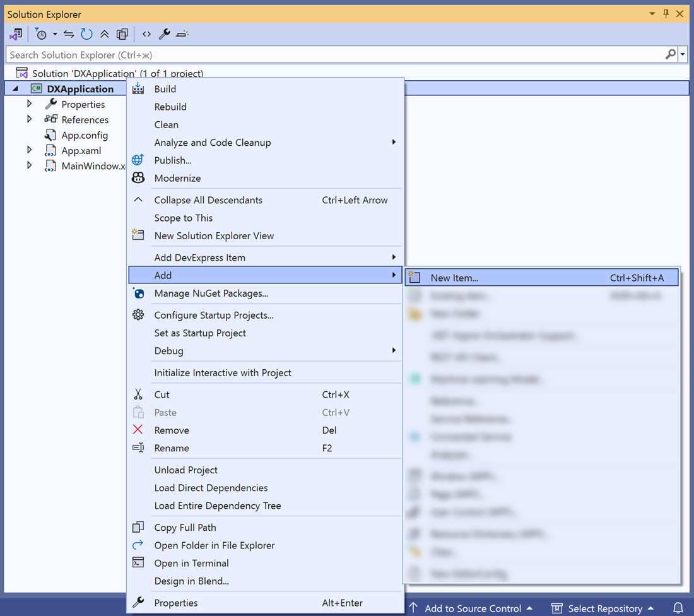
Task: Click the Publish globe icon menu entry
Action: pyautogui.click(x=266, y=160)
